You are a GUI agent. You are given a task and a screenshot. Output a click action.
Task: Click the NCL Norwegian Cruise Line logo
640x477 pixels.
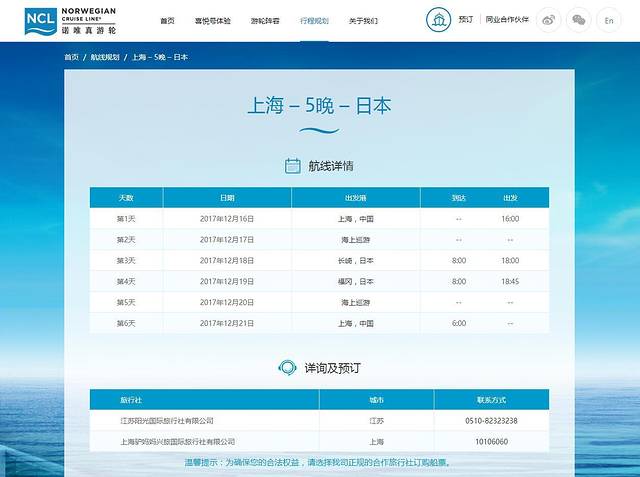(x=70, y=21)
